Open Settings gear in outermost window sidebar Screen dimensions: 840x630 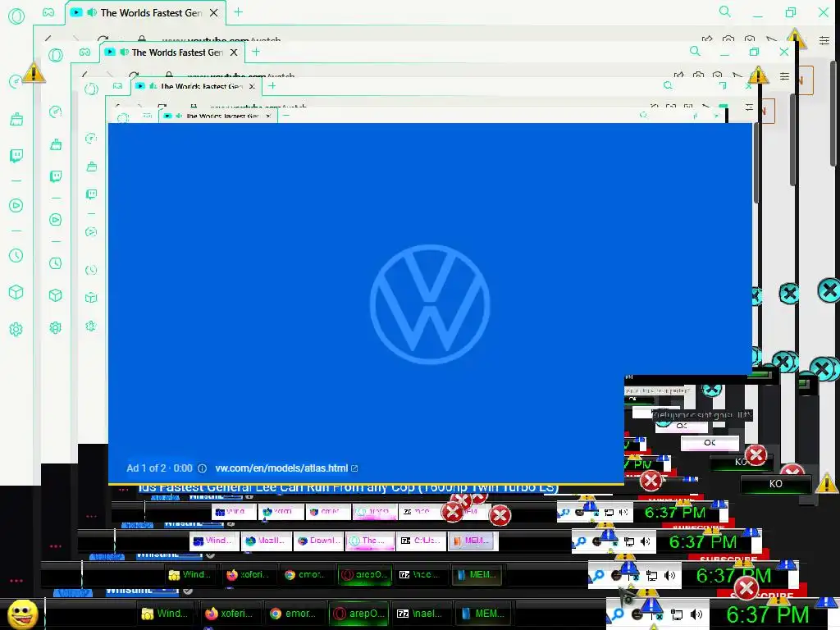point(16,329)
